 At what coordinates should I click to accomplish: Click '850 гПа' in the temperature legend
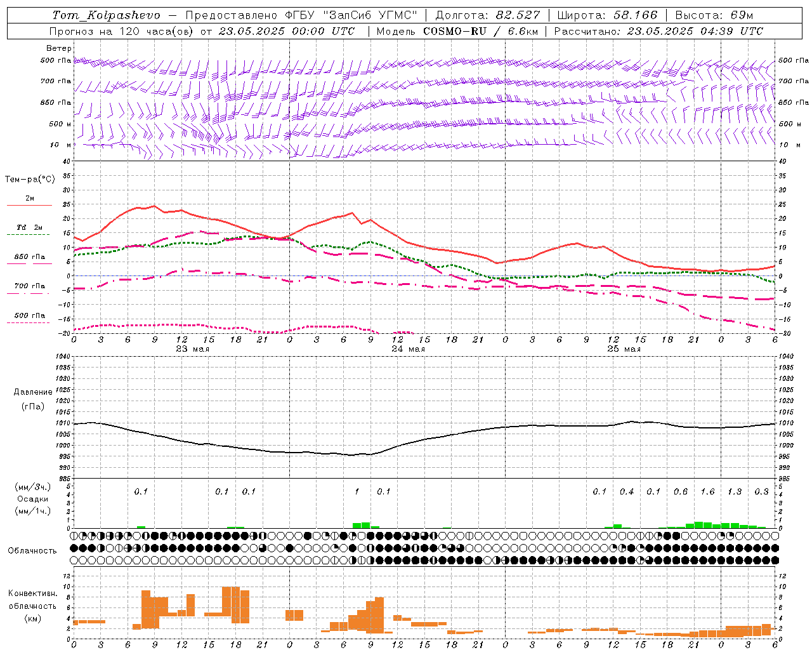(x=30, y=257)
